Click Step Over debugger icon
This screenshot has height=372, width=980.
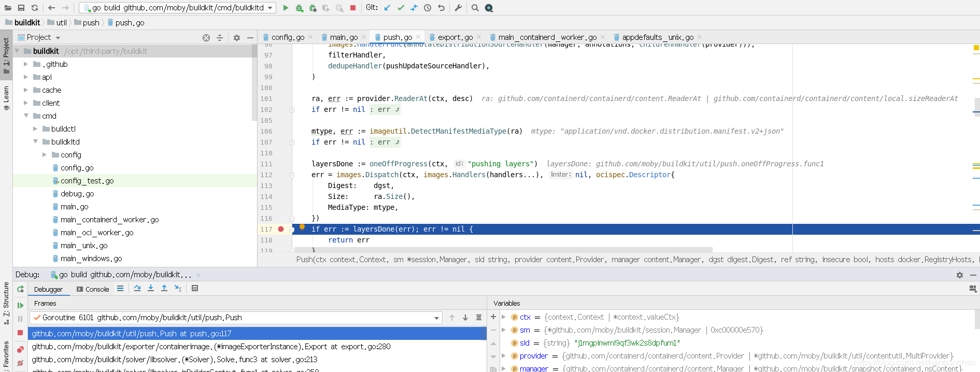tap(137, 289)
